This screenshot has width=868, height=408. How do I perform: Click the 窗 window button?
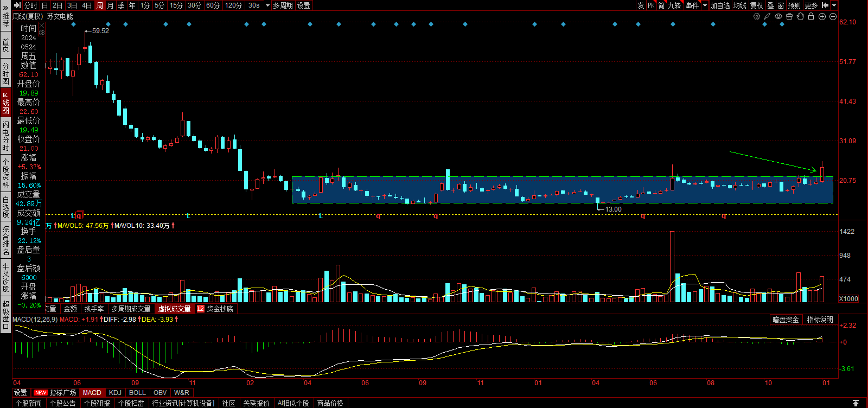click(x=781, y=5)
